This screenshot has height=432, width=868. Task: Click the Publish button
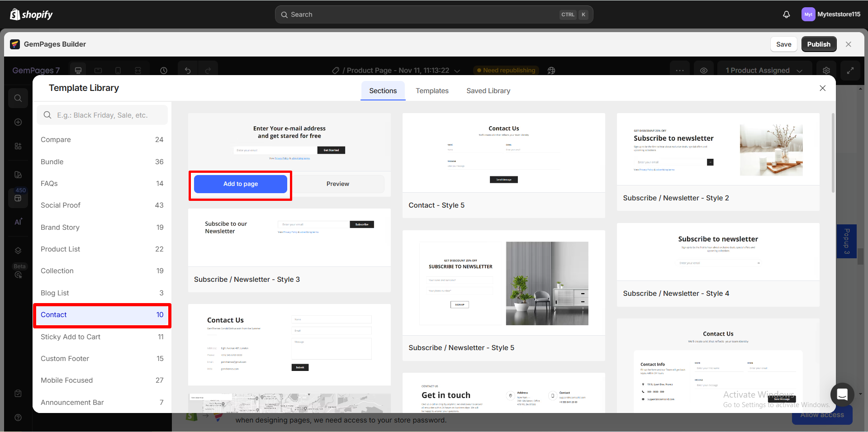(818, 44)
